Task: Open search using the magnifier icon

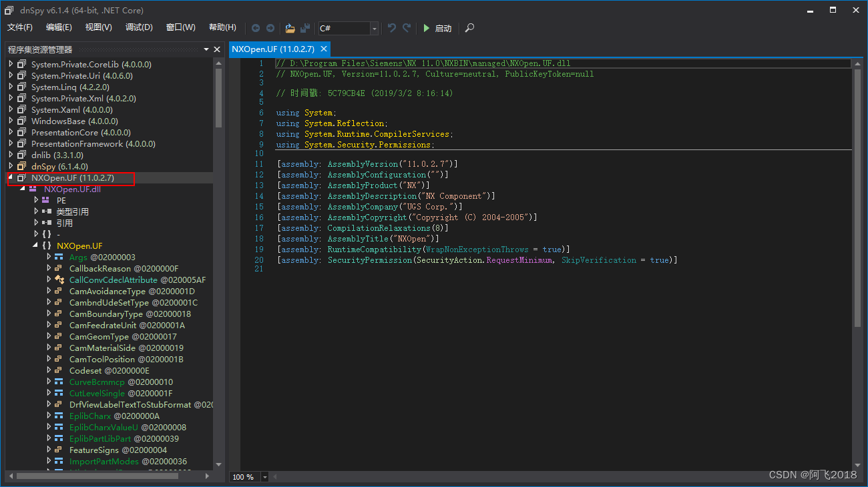Action: [469, 28]
